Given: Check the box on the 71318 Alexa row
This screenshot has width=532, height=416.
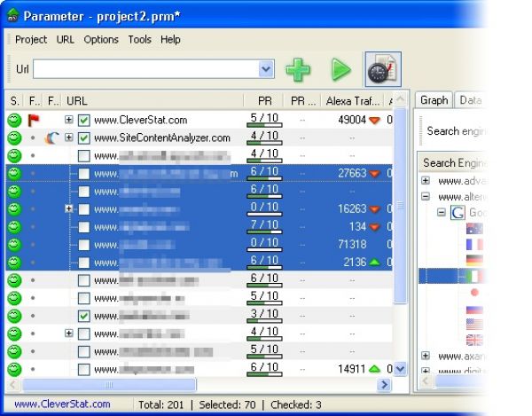Looking at the screenshot, I should [x=84, y=245].
